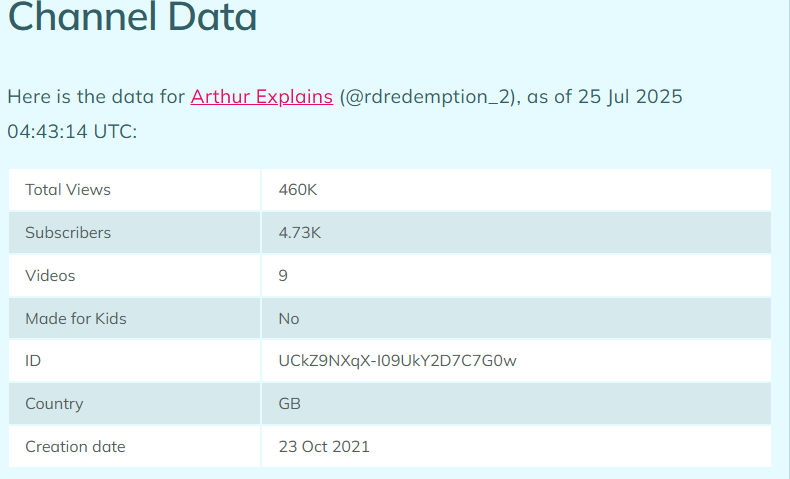Screen dimensions: 790x479
Task: Click the 'Here is the data for' text
Action: click(x=96, y=97)
